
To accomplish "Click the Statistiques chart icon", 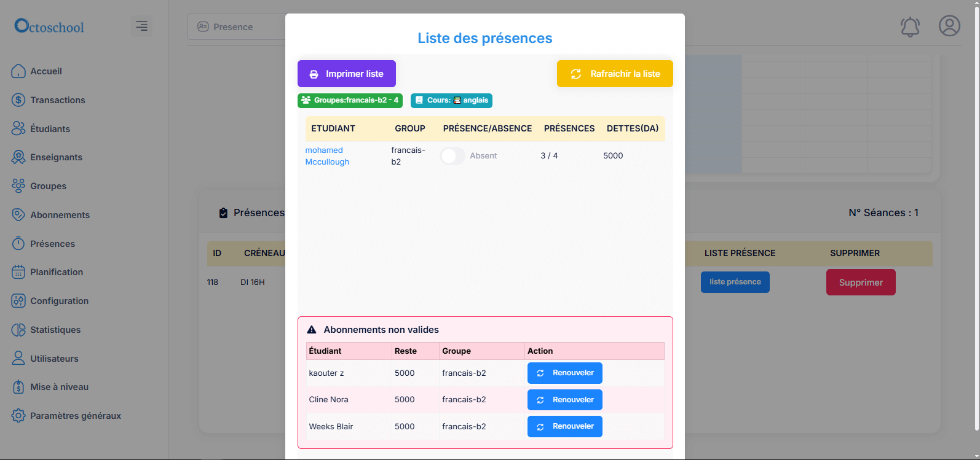I will pos(18,330).
